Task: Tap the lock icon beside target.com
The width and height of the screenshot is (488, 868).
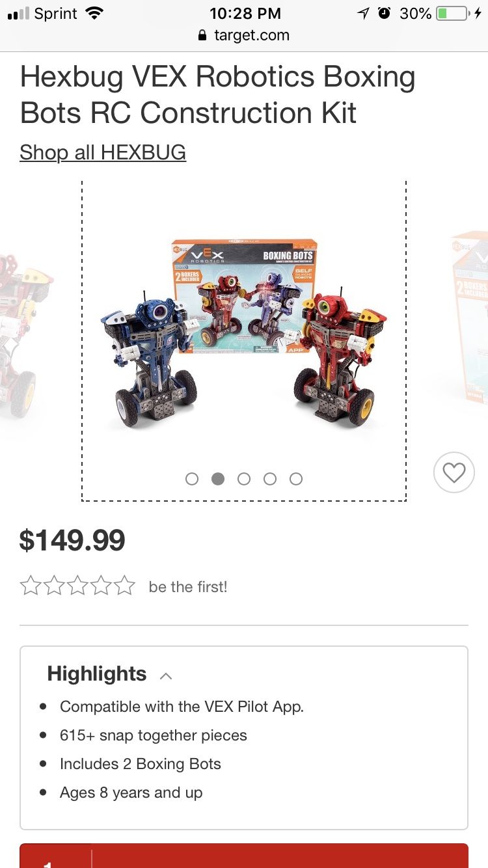Action: click(203, 36)
